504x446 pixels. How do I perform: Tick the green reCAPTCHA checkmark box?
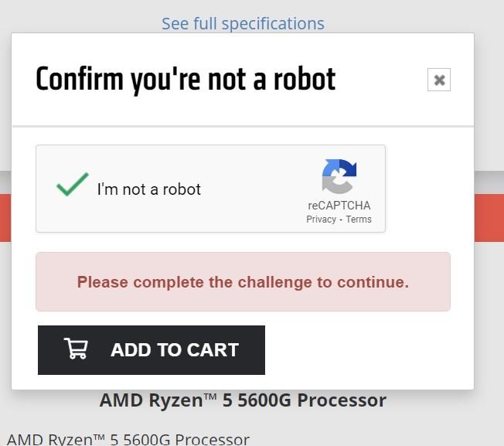[x=73, y=184]
